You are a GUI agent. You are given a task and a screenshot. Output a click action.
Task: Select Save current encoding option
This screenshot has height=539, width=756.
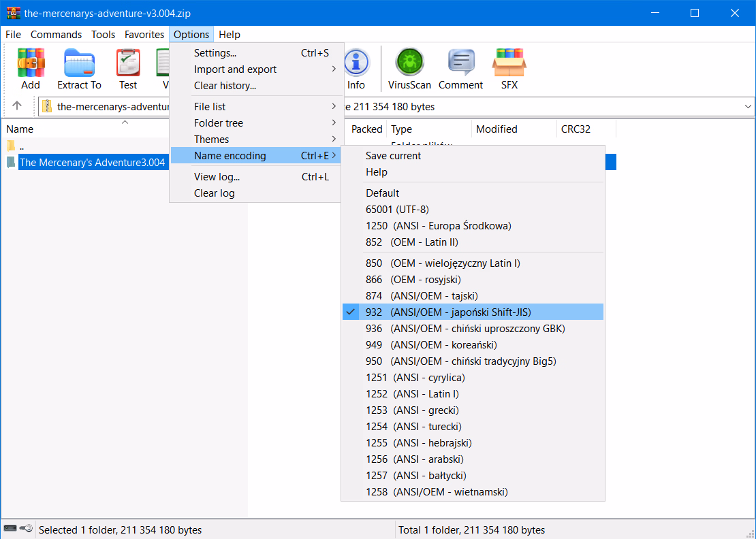(x=473, y=156)
